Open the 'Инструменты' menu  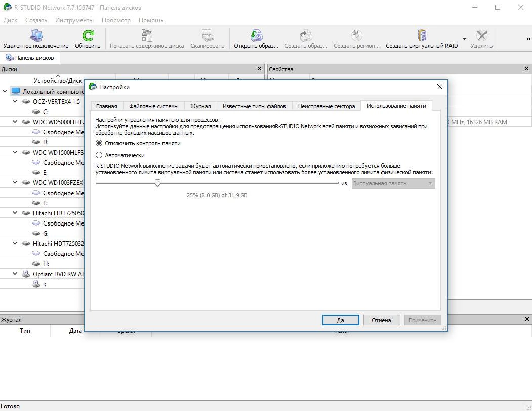click(x=74, y=20)
